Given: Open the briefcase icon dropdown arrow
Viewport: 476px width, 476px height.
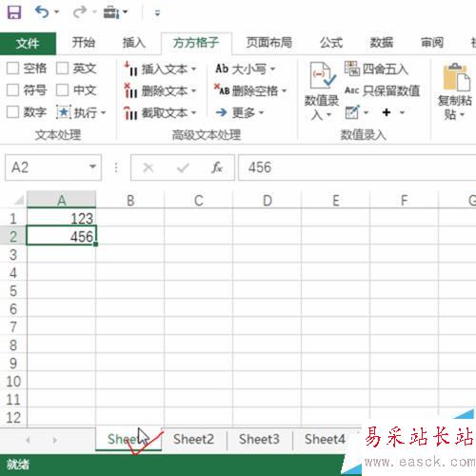Looking at the screenshot, I should coord(126,12).
